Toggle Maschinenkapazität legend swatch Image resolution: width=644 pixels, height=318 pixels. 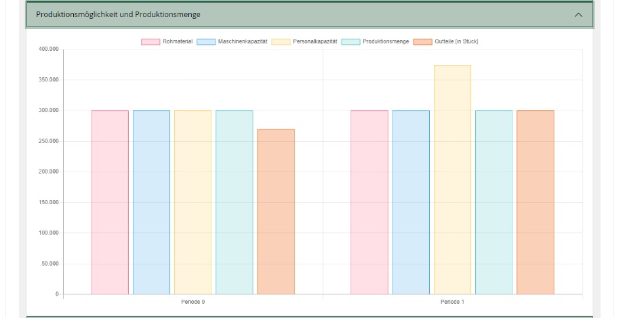206,42
